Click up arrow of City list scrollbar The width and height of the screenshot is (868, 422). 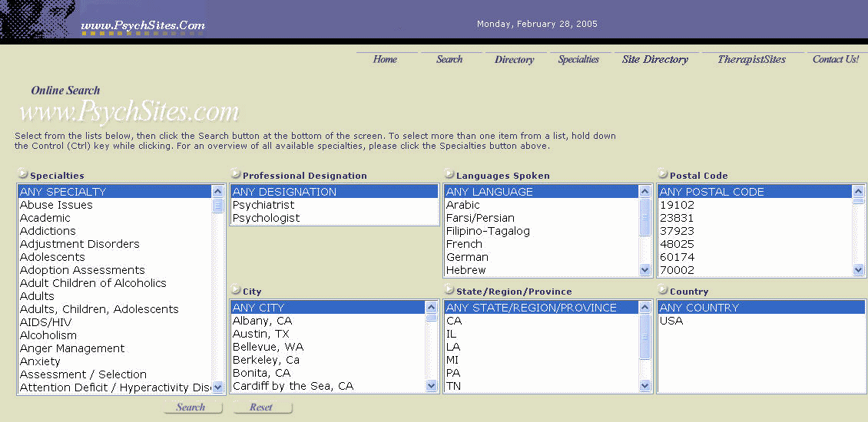(x=431, y=308)
